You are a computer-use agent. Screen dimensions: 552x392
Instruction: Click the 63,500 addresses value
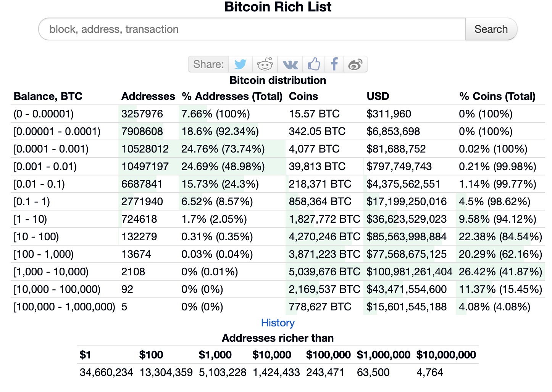[x=373, y=372]
